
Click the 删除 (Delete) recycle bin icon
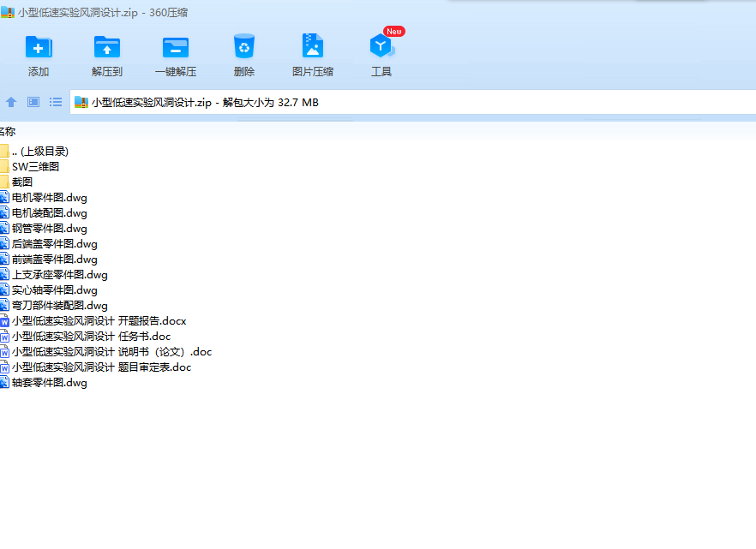(244, 46)
